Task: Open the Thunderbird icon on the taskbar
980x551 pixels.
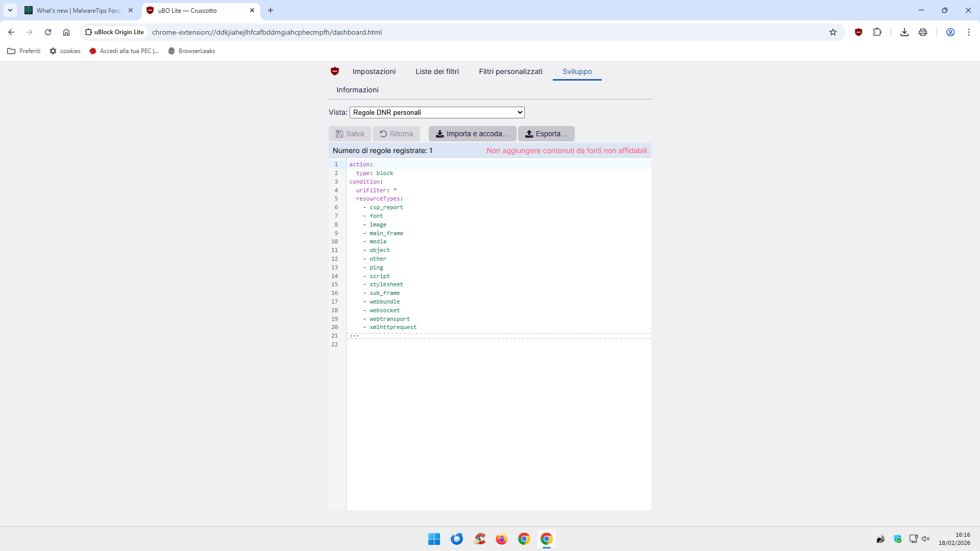Action: pos(457,539)
